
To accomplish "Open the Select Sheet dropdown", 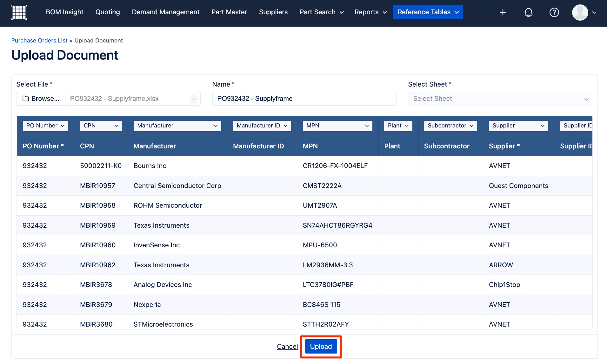I will [x=500, y=99].
